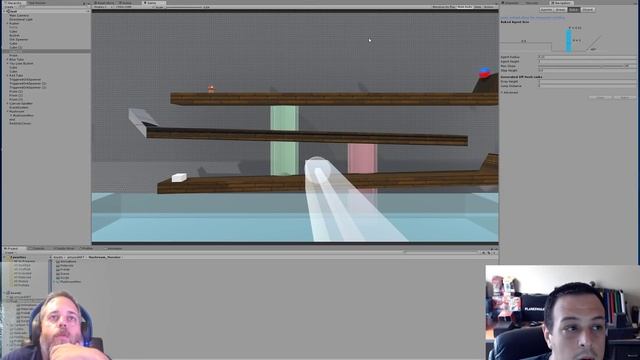
Task: Open the Hierarchy panel options menu icon
Action: point(89,4)
